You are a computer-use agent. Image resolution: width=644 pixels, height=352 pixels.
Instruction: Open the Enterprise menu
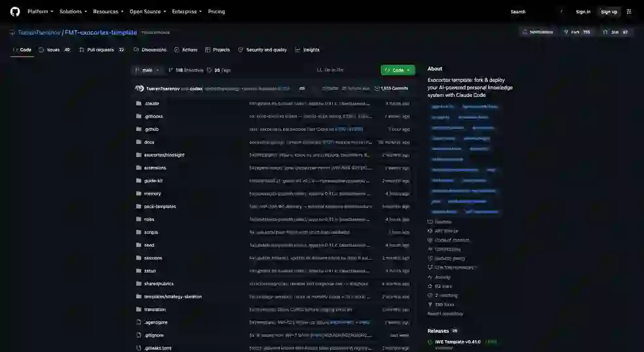[187, 12]
